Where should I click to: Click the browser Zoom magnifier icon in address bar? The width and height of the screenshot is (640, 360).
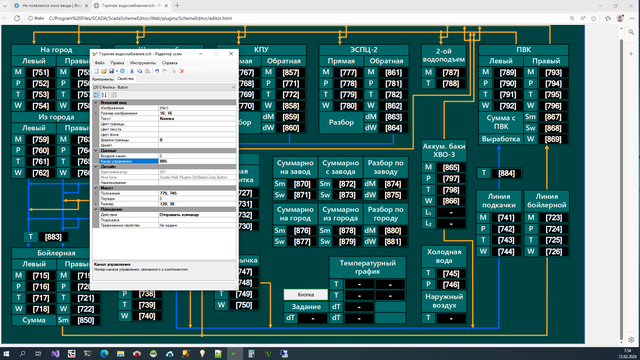point(572,18)
